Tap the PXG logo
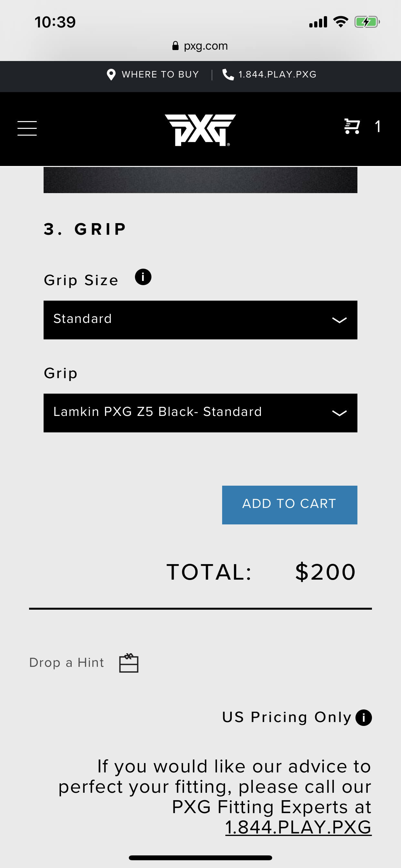The image size is (401, 868). [200, 130]
